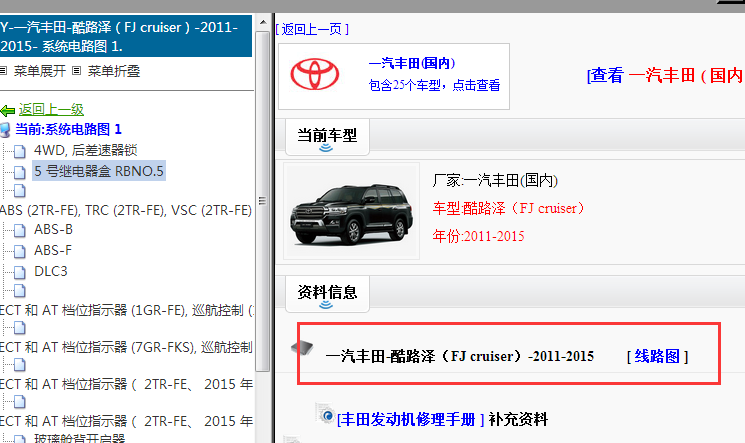Screen dimensions: 745x443
Task: Select tree item DLC3
Action: (x=51, y=271)
